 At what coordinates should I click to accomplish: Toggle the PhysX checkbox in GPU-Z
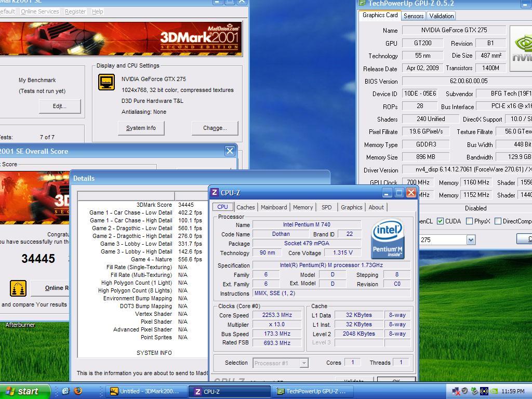pos(469,221)
